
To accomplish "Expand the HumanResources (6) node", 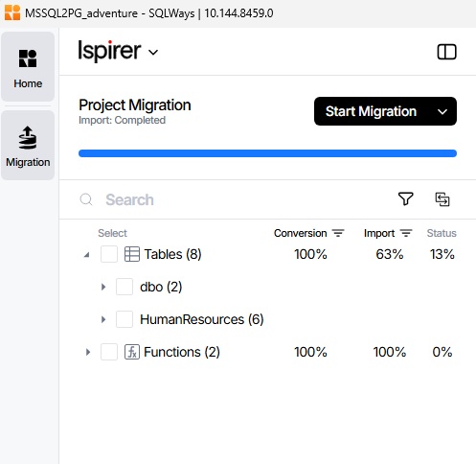I will click(x=103, y=319).
